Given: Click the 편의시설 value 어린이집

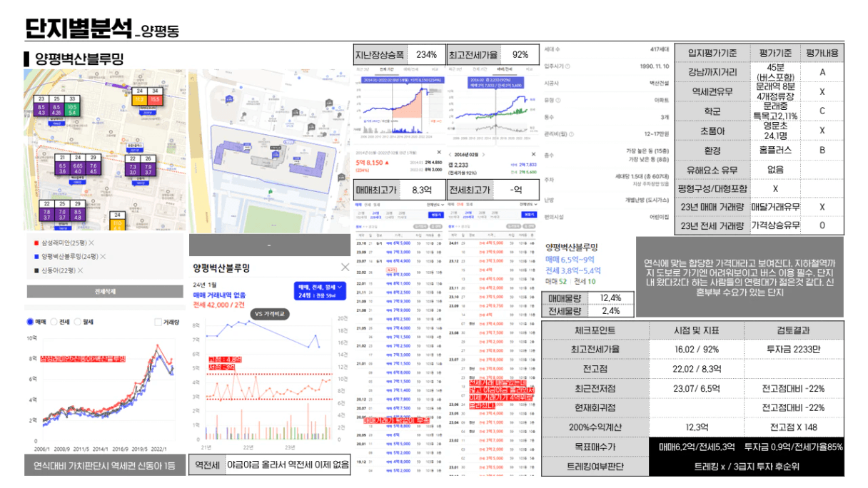Looking at the screenshot, I should point(660,216).
